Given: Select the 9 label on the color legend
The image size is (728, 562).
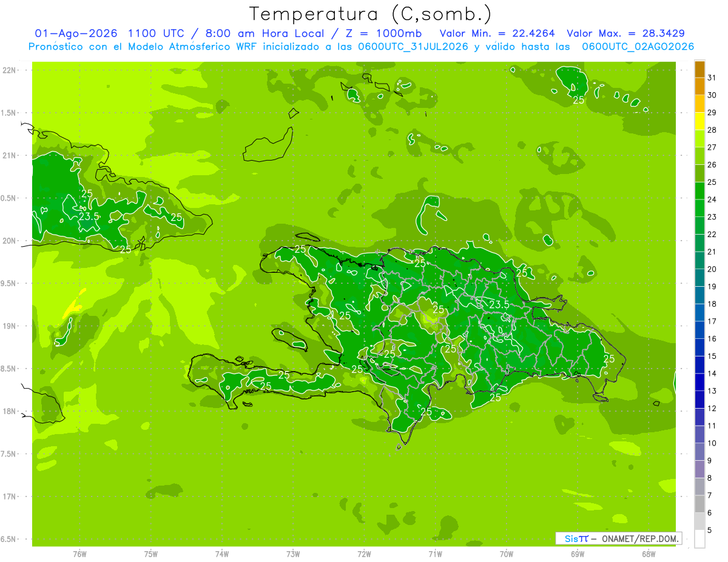Looking at the screenshot, I should coord(710,461).
